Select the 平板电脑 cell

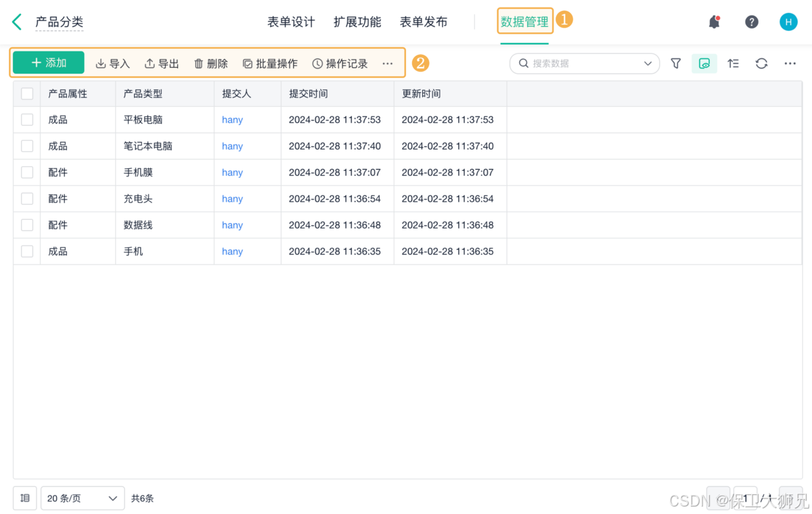164,120
